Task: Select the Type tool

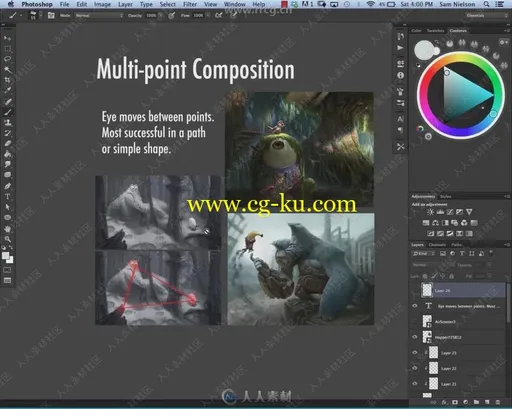Action: point(7,196)
